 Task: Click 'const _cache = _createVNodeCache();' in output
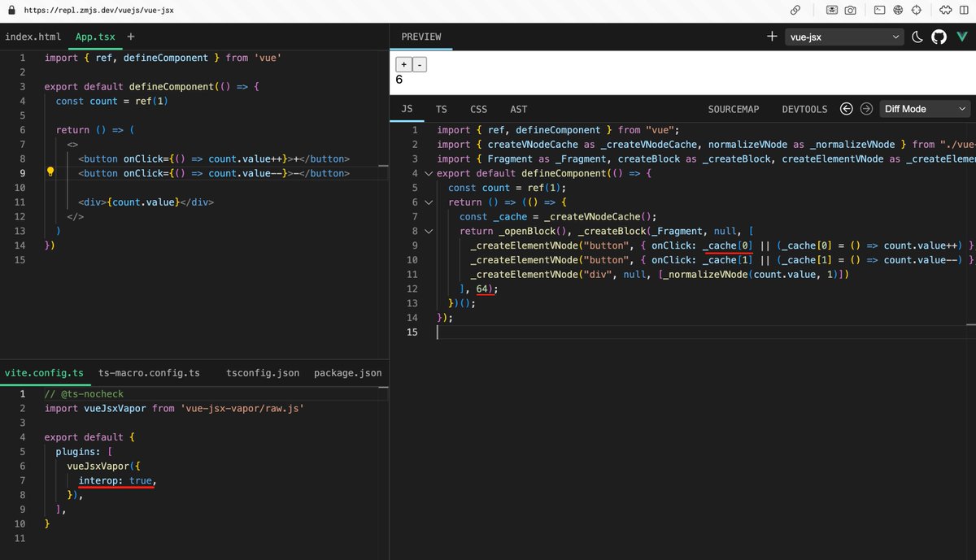tap(557, 216)
